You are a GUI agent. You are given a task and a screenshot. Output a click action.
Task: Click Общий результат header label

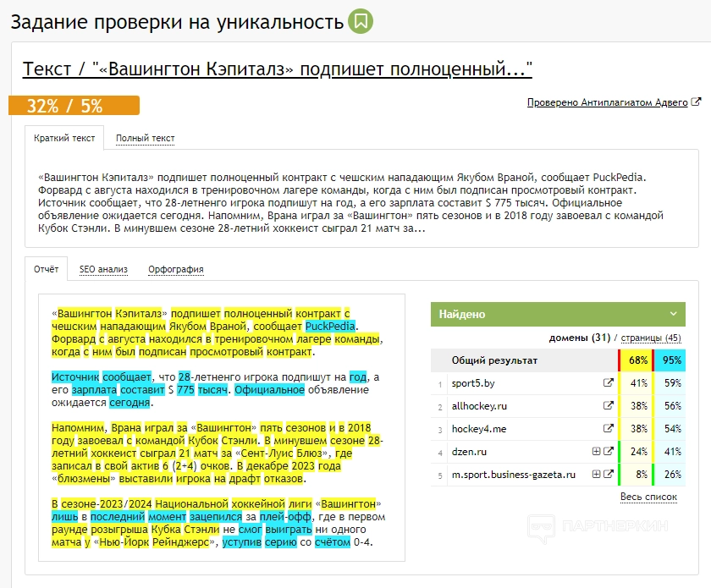coord(494,360)
